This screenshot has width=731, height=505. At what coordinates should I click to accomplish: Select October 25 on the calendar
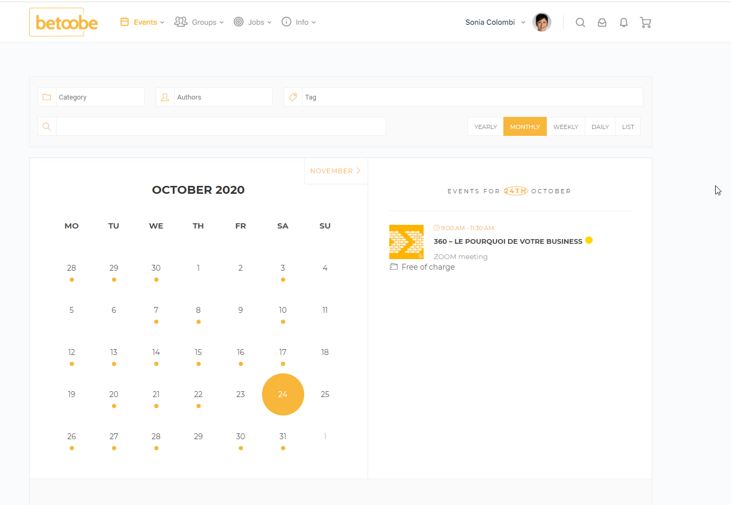click(x=325, y=394)
